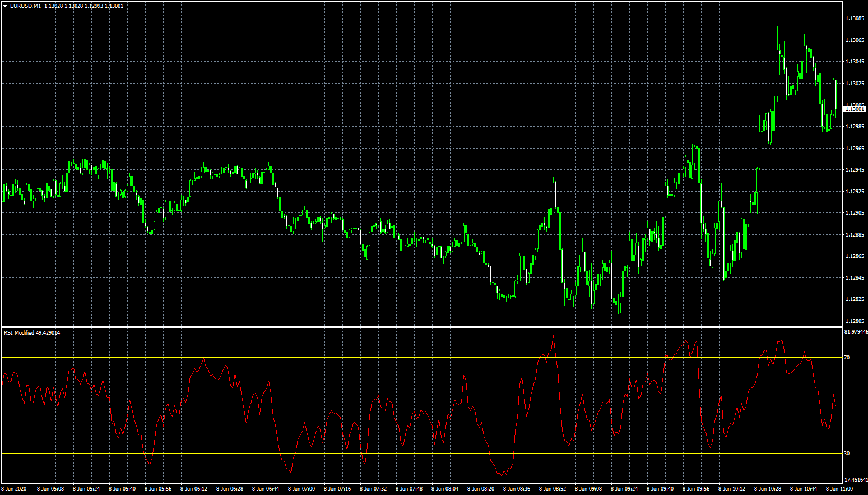Click the 1.12985 price axis label

coord(855,127)
